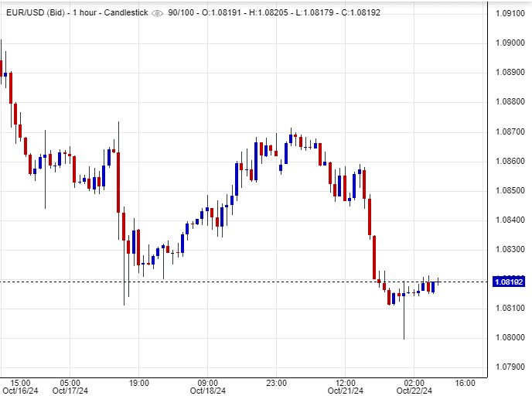Click the 1.08700 price axis label

pyautogui.click(x=509, y=131)
